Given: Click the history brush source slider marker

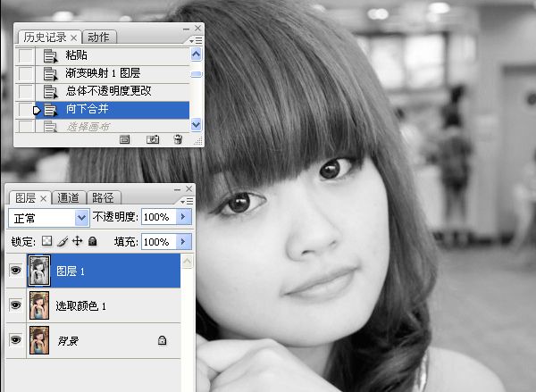Looking at the screenshot, I should coord(37,111).
